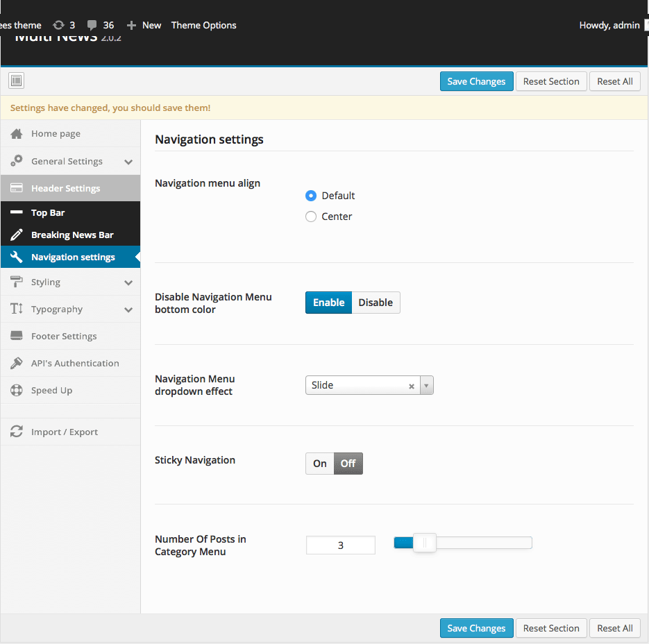Expand the Typography section chevron
This screenshot has height=644, width=649.
pyautogui.click(x=128, y=310)
